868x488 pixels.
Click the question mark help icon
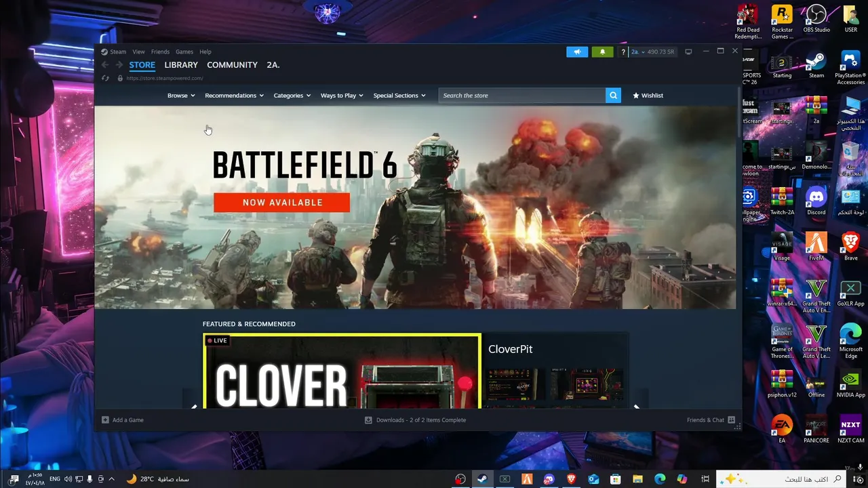[x=623, y=52]
